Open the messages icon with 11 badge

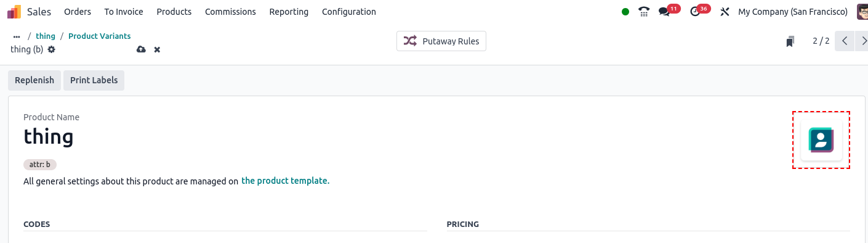click(664, 12)
